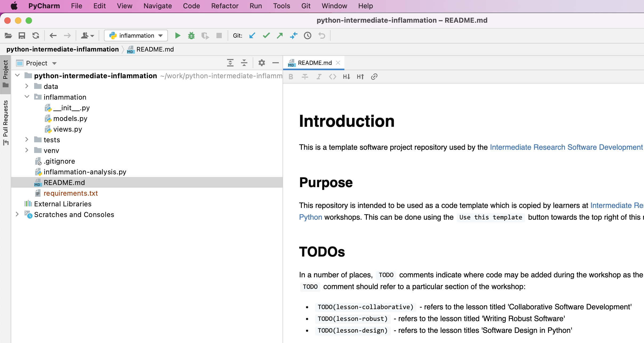
Task: Open Project view settings gear
Action: point(261,63)
